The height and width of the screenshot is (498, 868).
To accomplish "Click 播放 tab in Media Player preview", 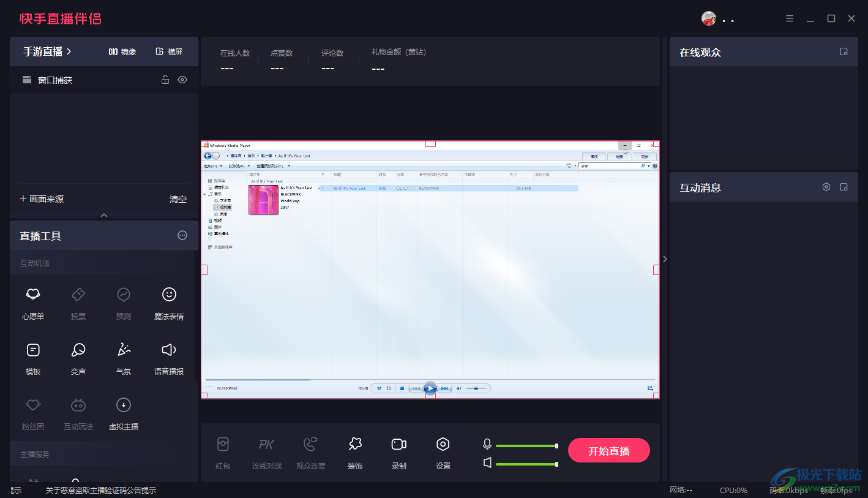I will [x=594, y=156].
